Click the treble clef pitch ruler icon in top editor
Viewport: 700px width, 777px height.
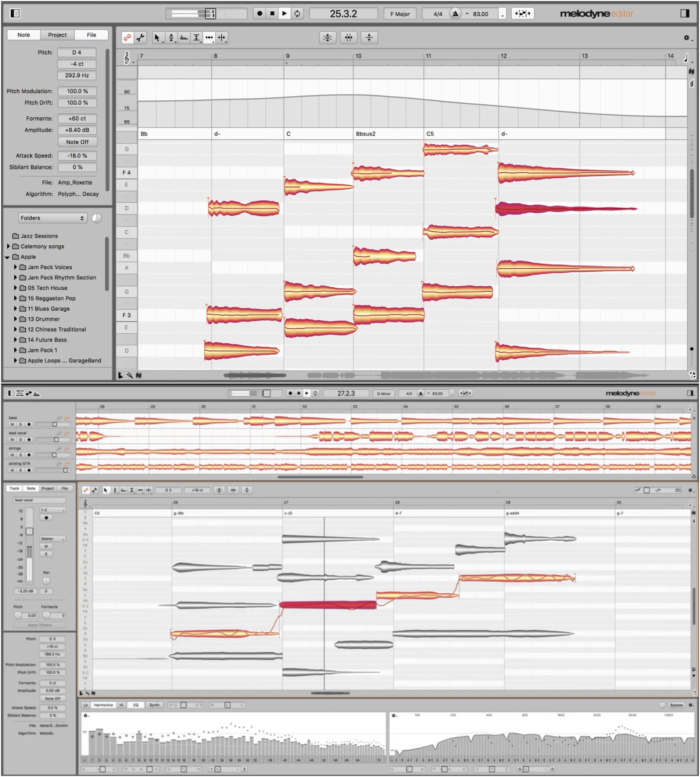(127, 58)
